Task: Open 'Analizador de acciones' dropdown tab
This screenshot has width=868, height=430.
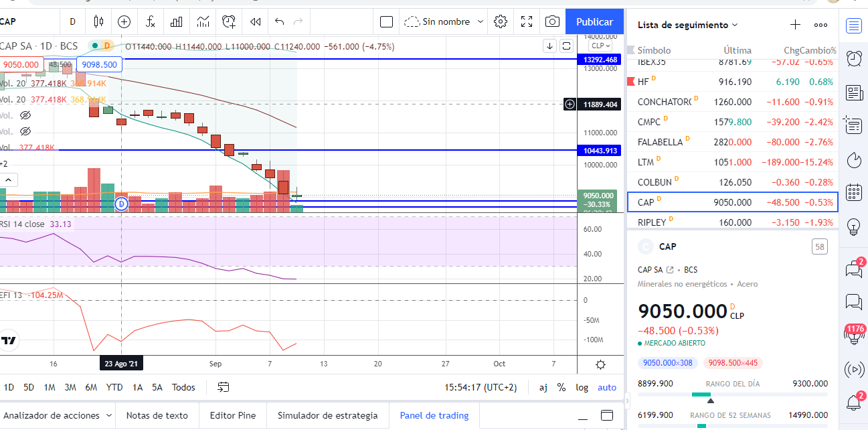Action: tap(58, 415)
